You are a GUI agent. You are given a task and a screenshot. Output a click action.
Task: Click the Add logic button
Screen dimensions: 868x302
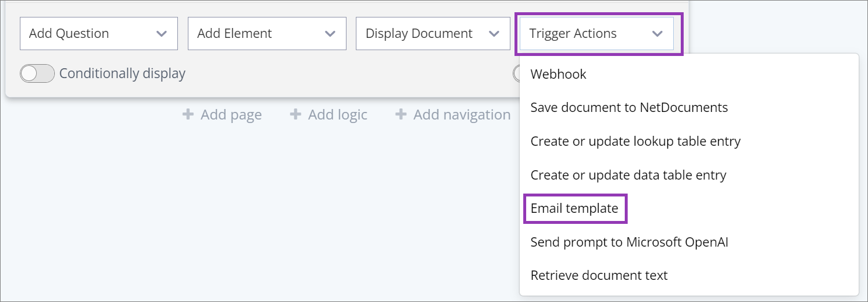(329, 115)
